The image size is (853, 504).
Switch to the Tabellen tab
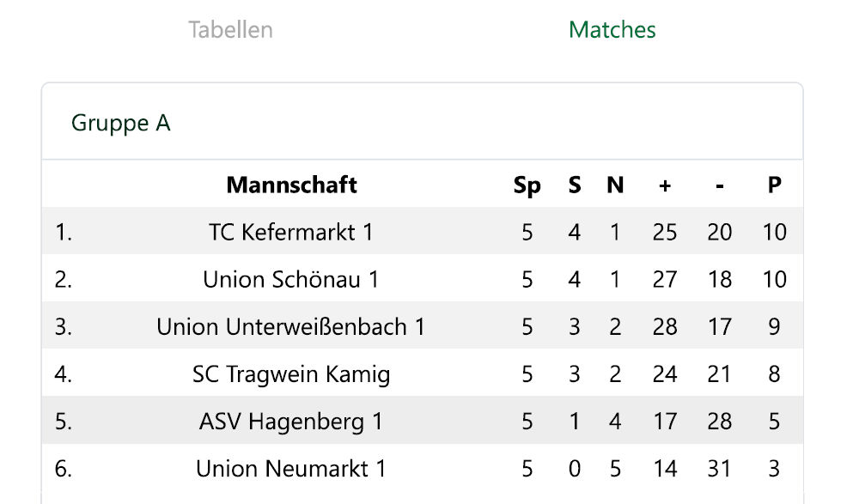coord(230,30)
